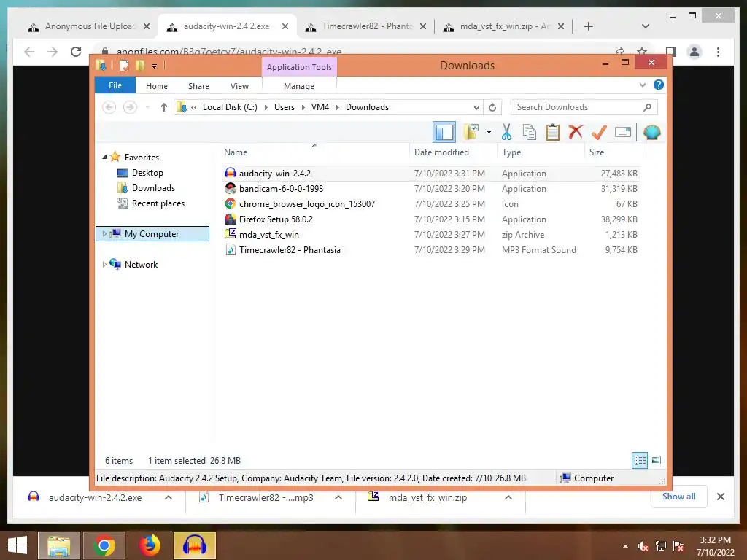
Task: Open the Manage ribbon tab
Action: click(299, 86)
